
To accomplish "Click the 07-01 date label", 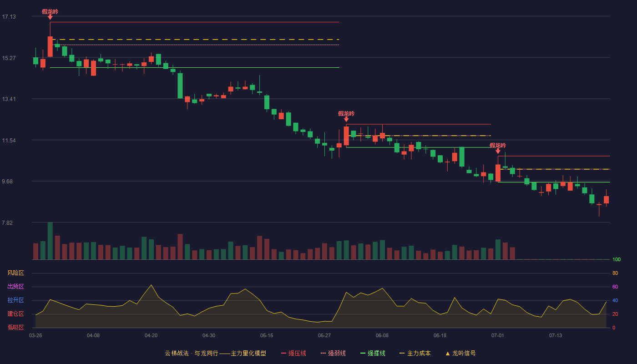I will (498, 335).
